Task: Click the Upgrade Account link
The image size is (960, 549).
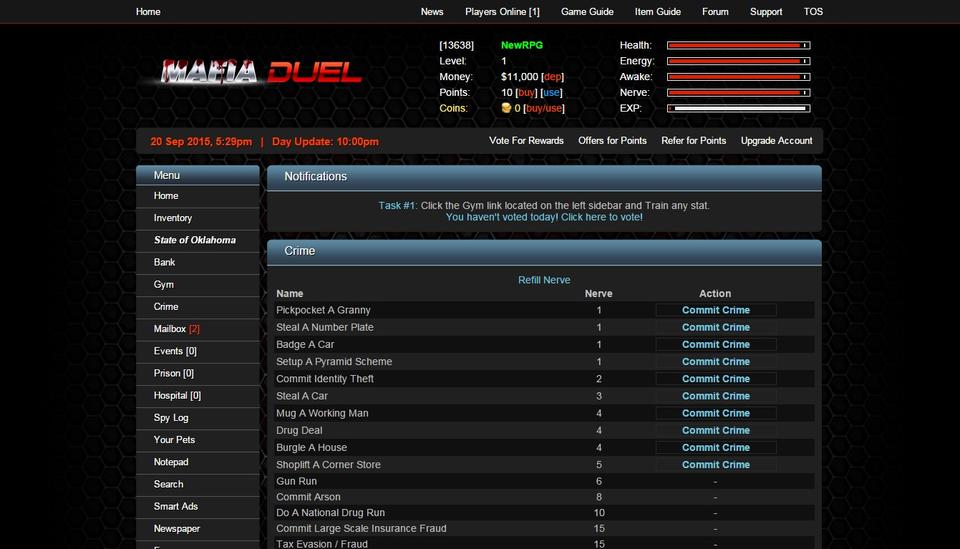Action: coord(776,141)
